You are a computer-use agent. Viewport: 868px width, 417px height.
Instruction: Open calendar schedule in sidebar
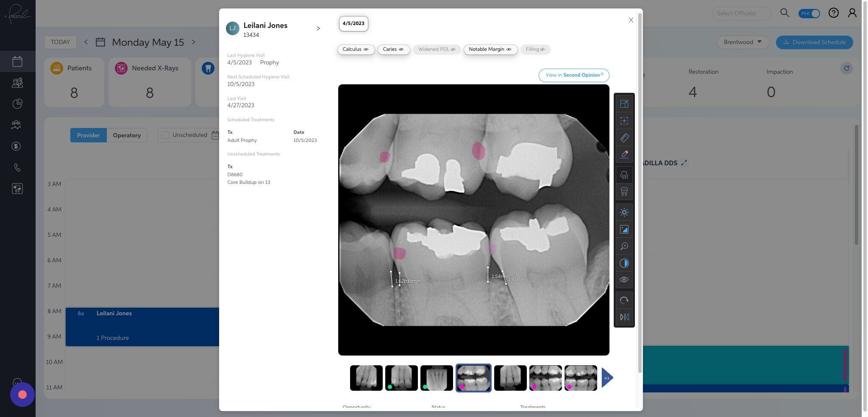pyautogui.click(x=17, y=61)
